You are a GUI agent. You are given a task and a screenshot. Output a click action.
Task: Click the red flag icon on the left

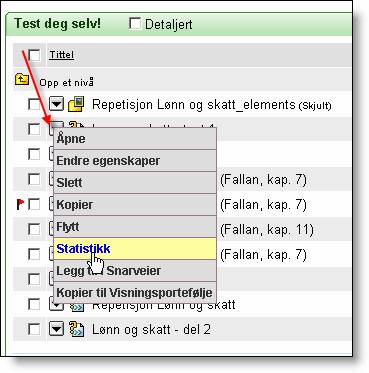tap(20, 204)
